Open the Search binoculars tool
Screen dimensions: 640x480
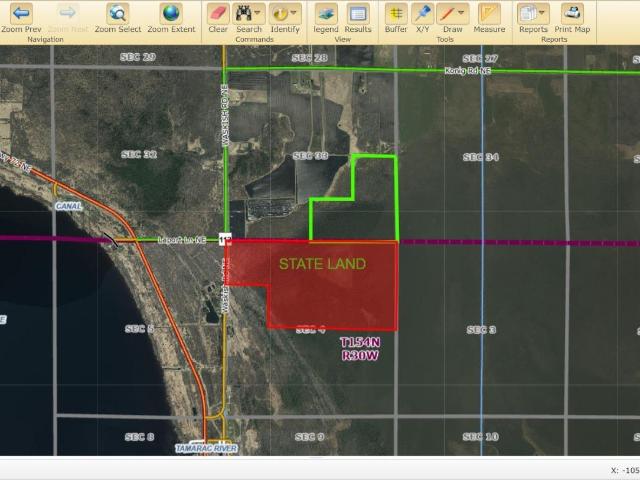[x=244, y=13]
